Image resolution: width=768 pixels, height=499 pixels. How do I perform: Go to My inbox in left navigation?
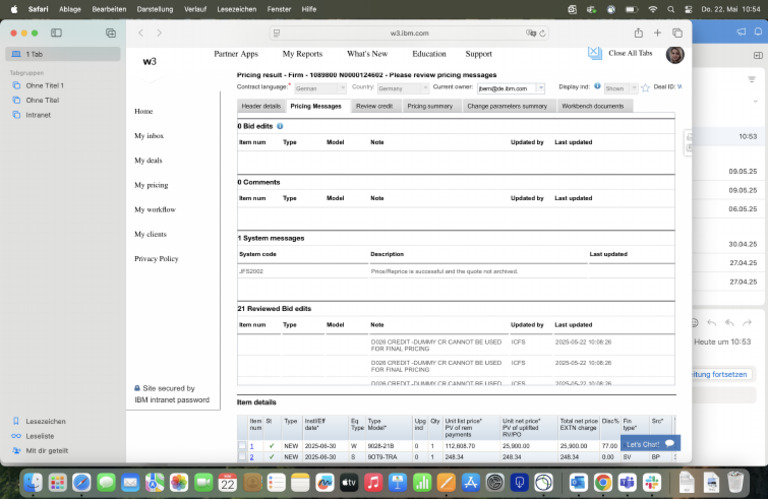(x=149, y=136)
